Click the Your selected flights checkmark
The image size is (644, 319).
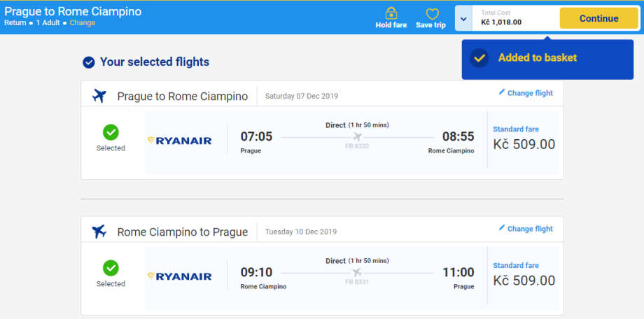[89, 62]
